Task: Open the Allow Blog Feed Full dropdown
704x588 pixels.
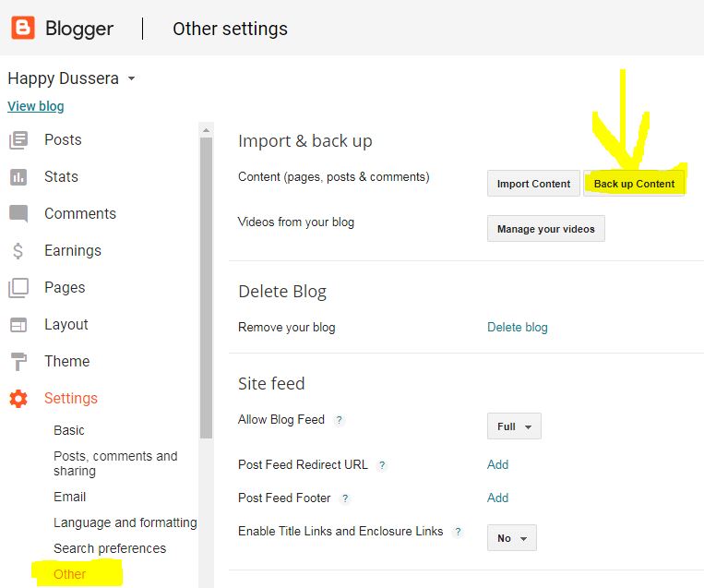Action: (x=514, y=426)
